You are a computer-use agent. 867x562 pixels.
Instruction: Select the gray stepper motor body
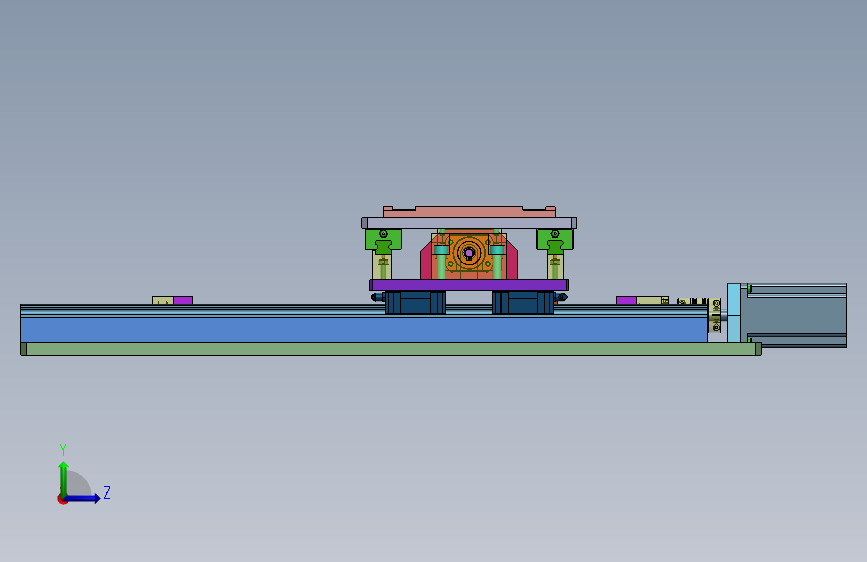(797, 316)
